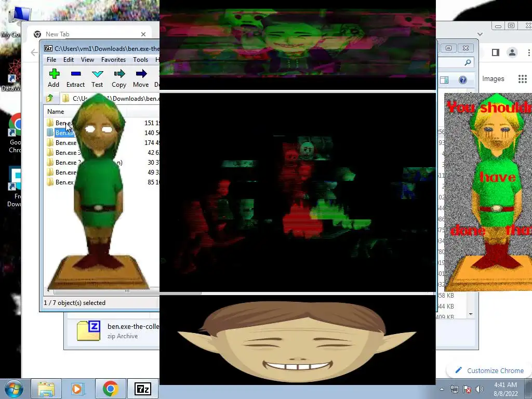Open Windows Explorer from the taskbar
The width and height of the screenshot is (532, 399).
[46, 389]
